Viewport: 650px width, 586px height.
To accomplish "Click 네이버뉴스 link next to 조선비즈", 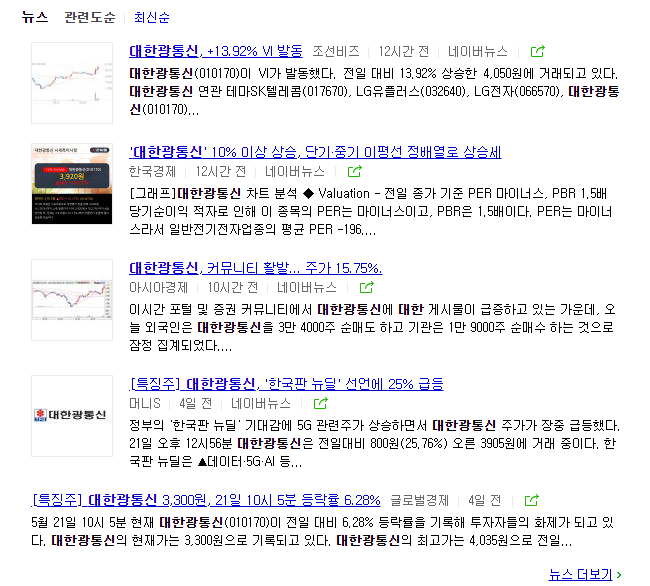I will [478, 51].
